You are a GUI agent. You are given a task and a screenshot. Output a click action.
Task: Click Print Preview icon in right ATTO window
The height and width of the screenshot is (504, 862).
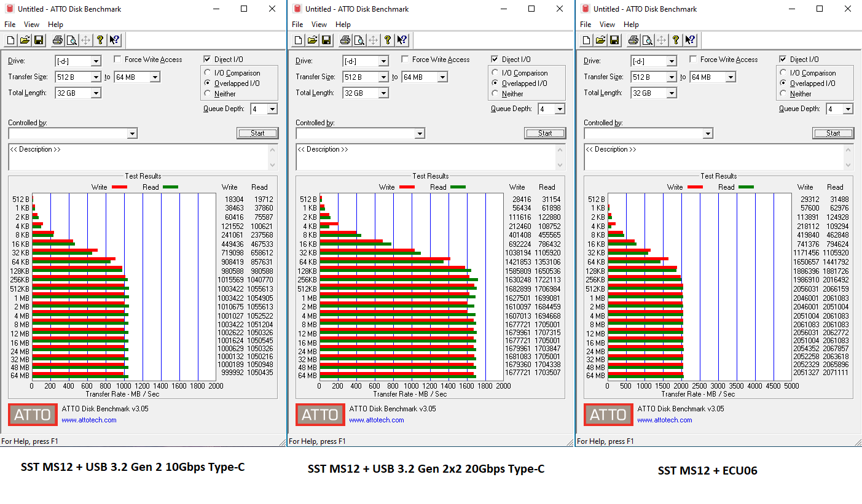point(647,41)
